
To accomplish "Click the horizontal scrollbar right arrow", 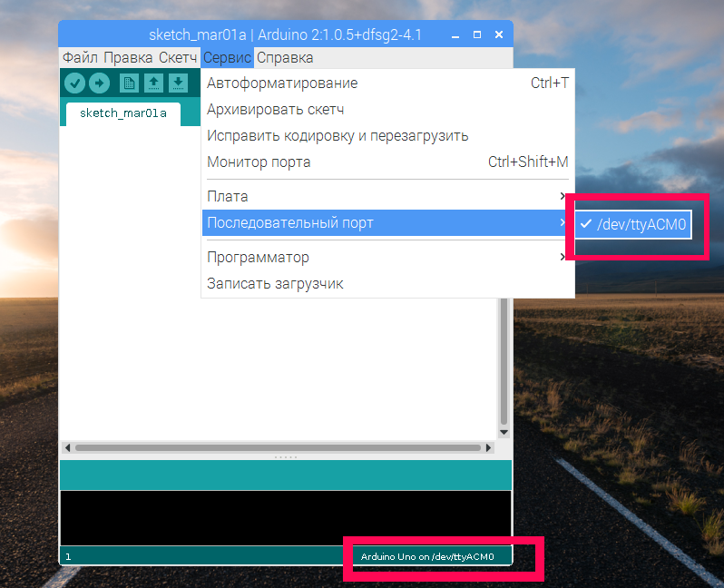I will 488,447.
